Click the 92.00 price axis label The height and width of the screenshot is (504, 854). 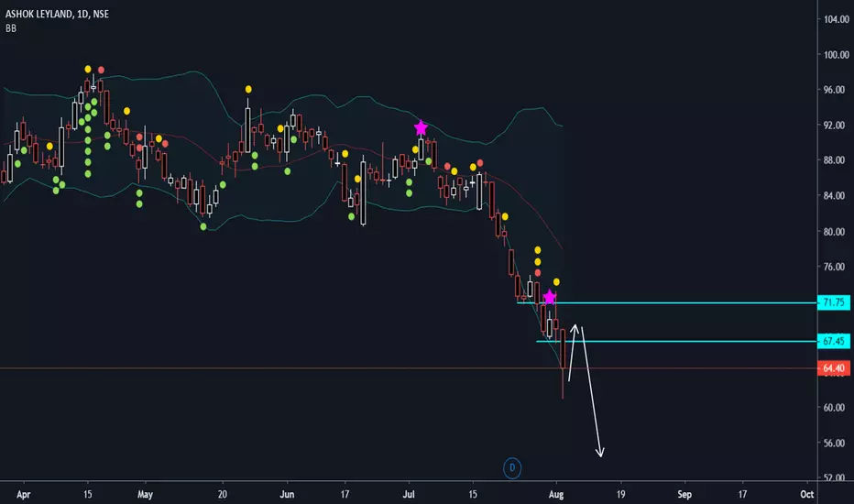(836, 125)
